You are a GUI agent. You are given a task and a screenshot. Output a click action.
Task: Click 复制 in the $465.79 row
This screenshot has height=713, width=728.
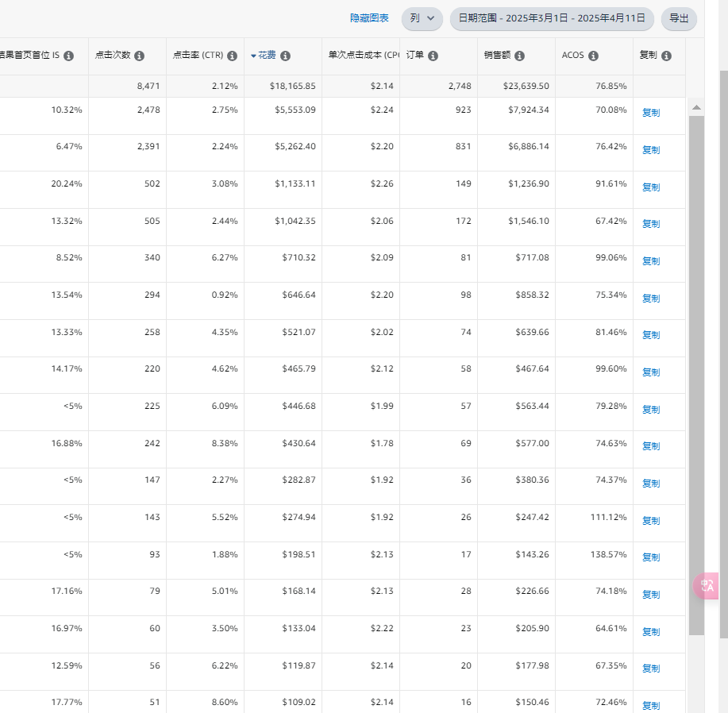pos(651,372)
